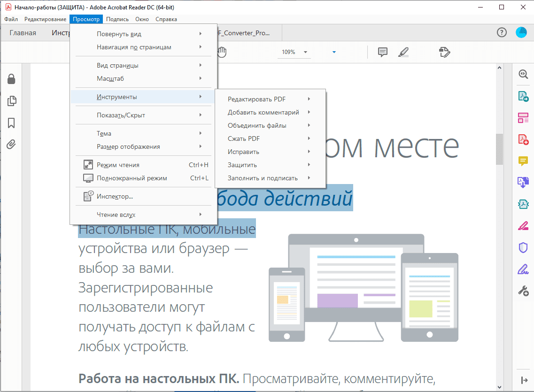
Task: Click the vertical scrollbar thumb
Action: [x=499, y=149]
